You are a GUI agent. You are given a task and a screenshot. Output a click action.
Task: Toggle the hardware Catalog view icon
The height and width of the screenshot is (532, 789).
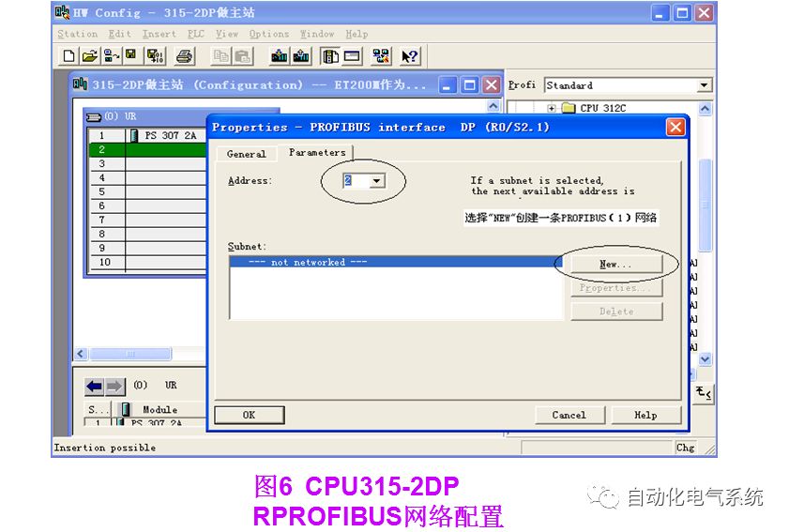point(330,56)
